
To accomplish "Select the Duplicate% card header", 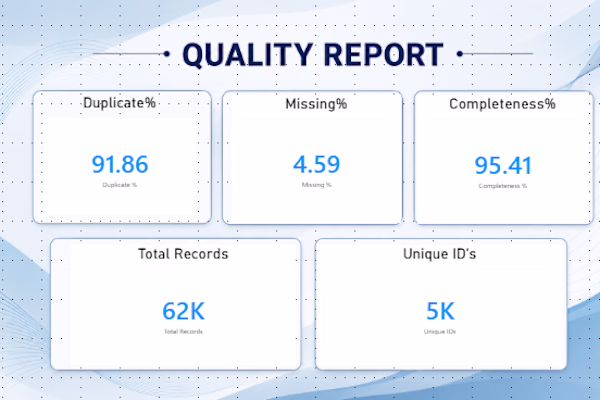I will (119, 103).
